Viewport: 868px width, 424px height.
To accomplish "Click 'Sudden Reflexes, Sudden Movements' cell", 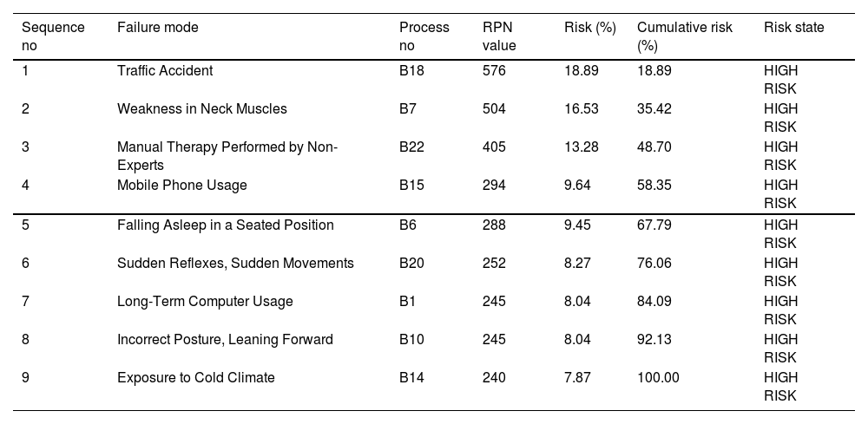I will pyautogui.click(x=235, y=263).
